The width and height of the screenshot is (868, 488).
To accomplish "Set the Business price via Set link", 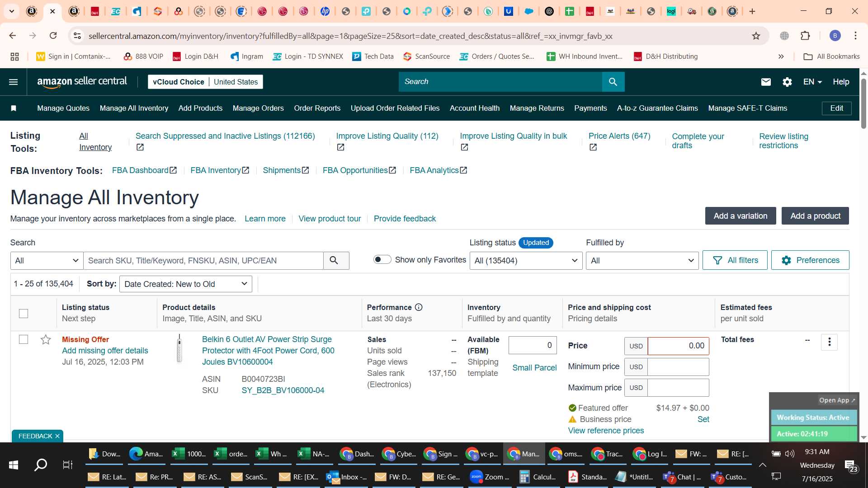I will 703,419.
